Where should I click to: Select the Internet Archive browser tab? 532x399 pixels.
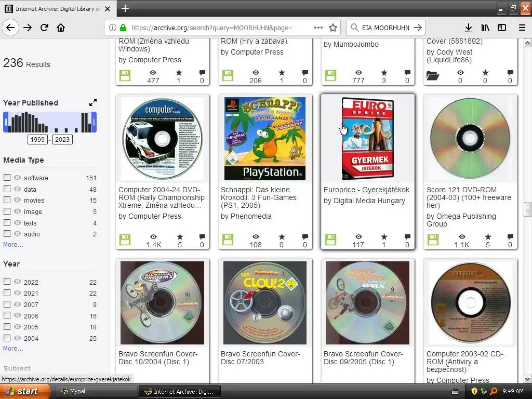58,9
